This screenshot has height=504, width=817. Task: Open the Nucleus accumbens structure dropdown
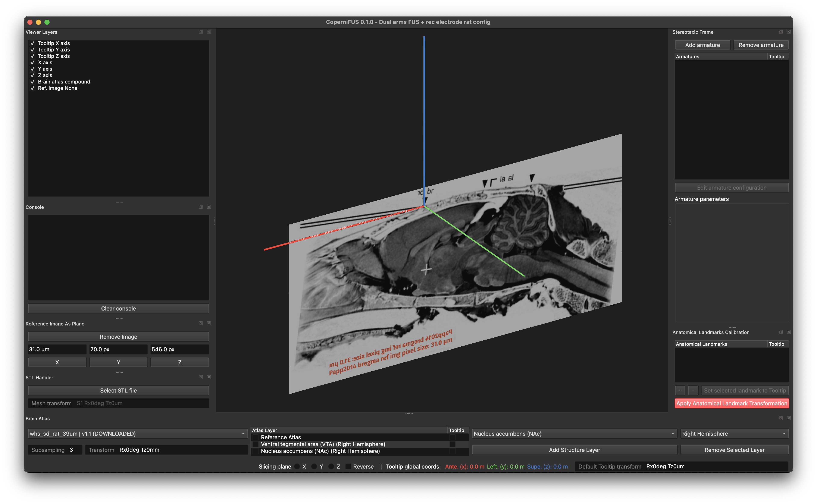[574, 433]
